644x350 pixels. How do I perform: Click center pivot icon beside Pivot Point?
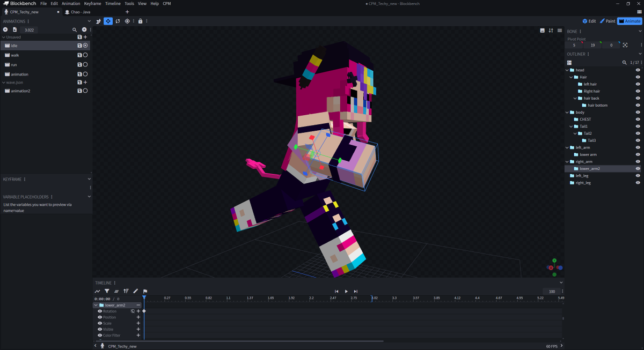[x=625, y=45]
